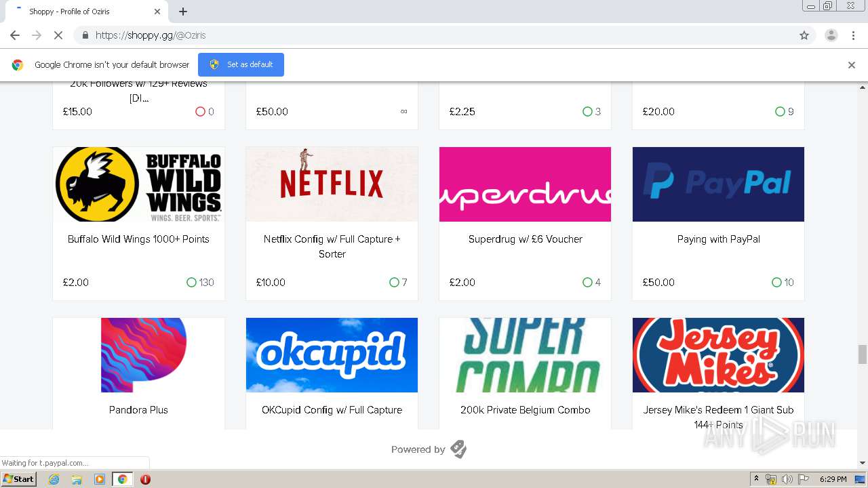Open the PayPal product image

[x=718, y=184]
